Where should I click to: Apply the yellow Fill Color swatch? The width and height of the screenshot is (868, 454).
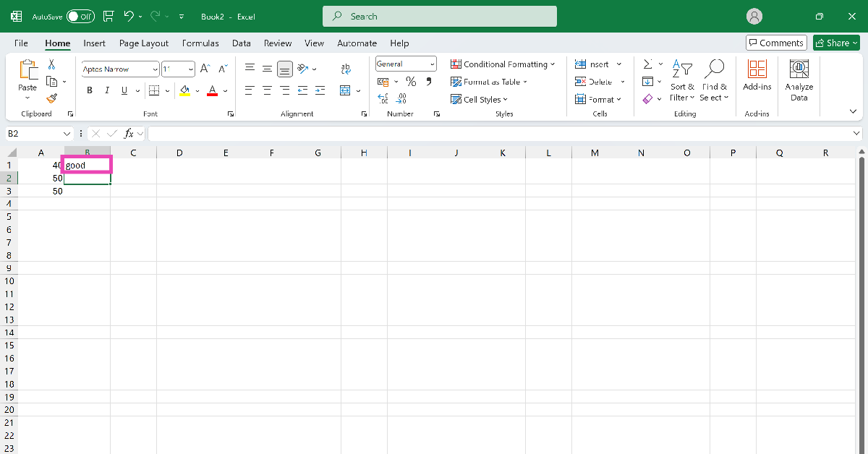(184, 90)
